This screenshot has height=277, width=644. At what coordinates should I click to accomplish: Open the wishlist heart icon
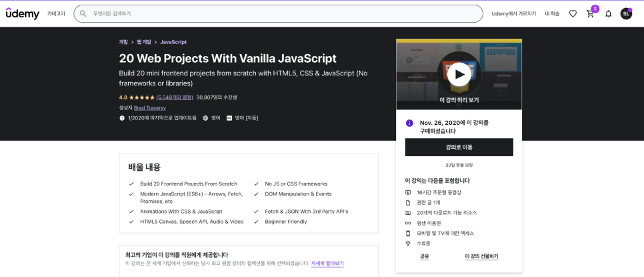click(x=573, y=13)
